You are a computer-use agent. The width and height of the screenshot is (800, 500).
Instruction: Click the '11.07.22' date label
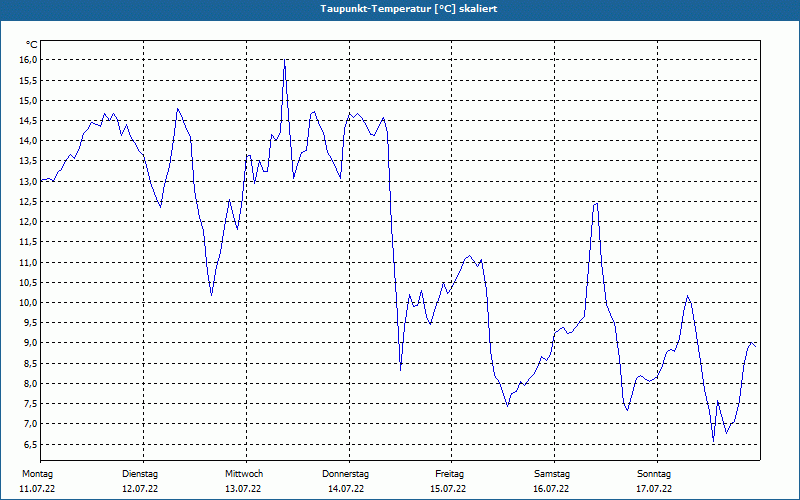(x=37, y=489)
